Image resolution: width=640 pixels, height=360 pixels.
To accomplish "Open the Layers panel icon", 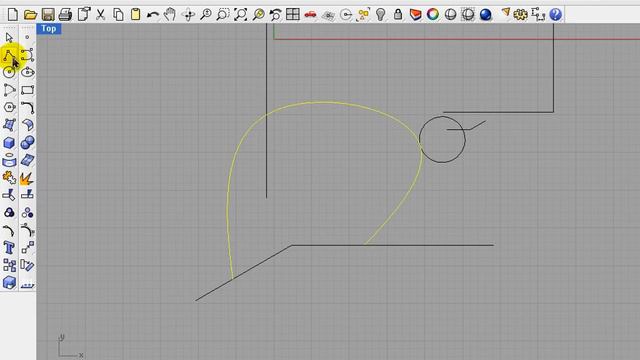I will pos(416,15).
